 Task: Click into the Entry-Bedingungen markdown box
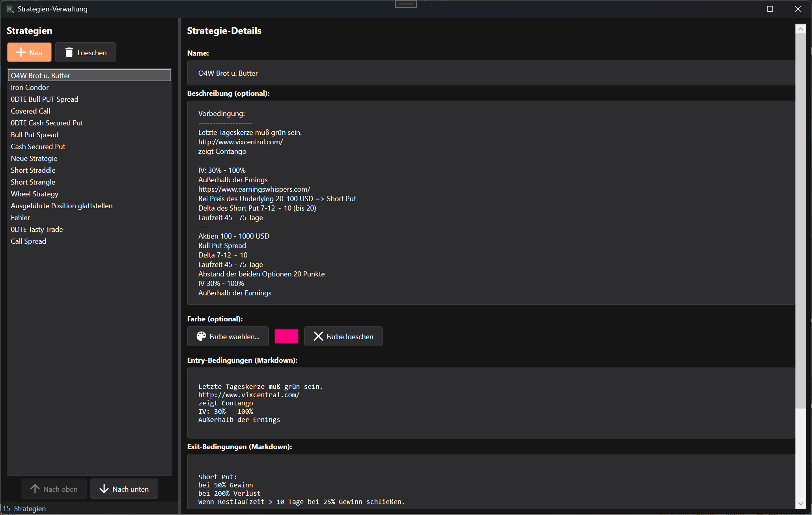(x=491, y=403)
